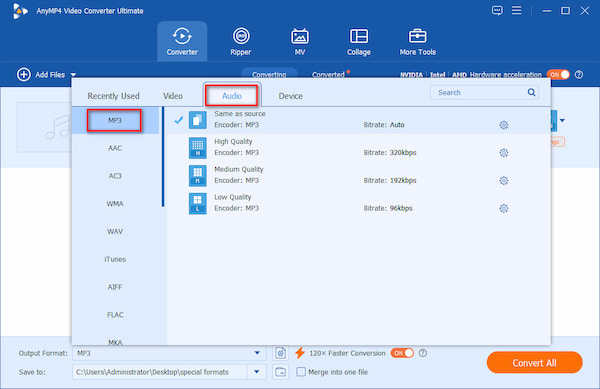The width and height of the screenshot is (600, 389).
Task: Open the MV module
Action: pos(300,41)
